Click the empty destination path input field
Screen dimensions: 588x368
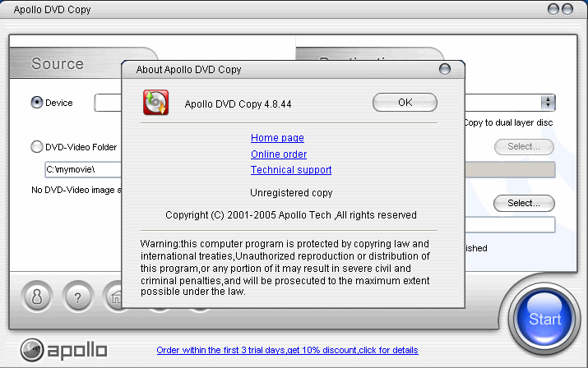click(x=510, y=225)
